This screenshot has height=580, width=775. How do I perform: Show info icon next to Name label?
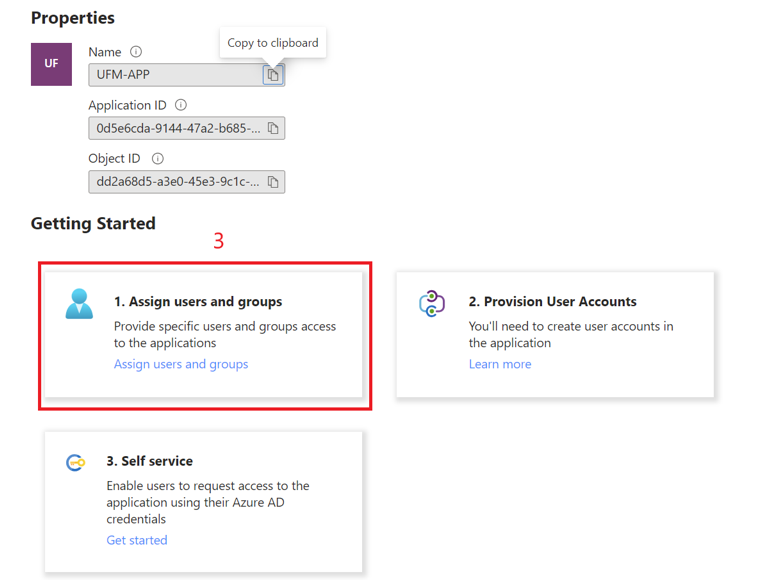(x=136, y=52)
